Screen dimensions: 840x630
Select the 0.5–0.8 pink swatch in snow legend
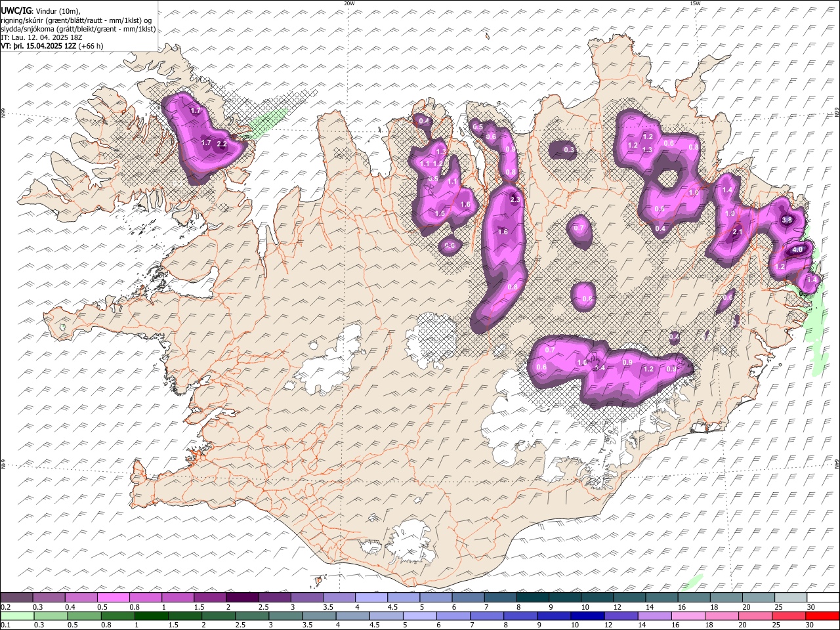113,597
